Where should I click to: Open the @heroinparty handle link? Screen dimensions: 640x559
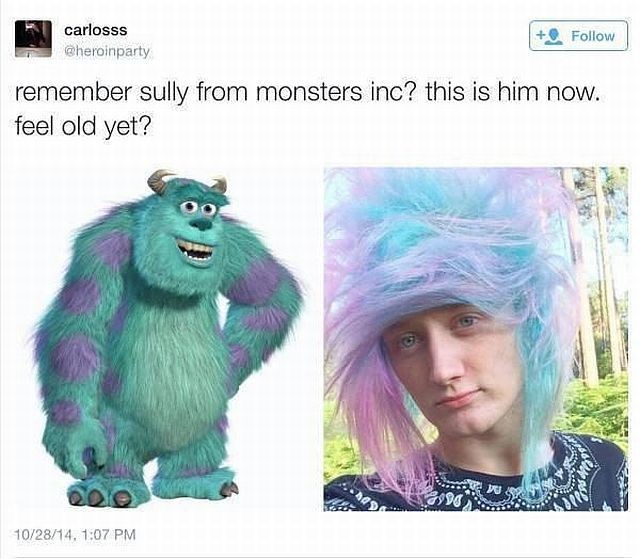click(107, 51)
